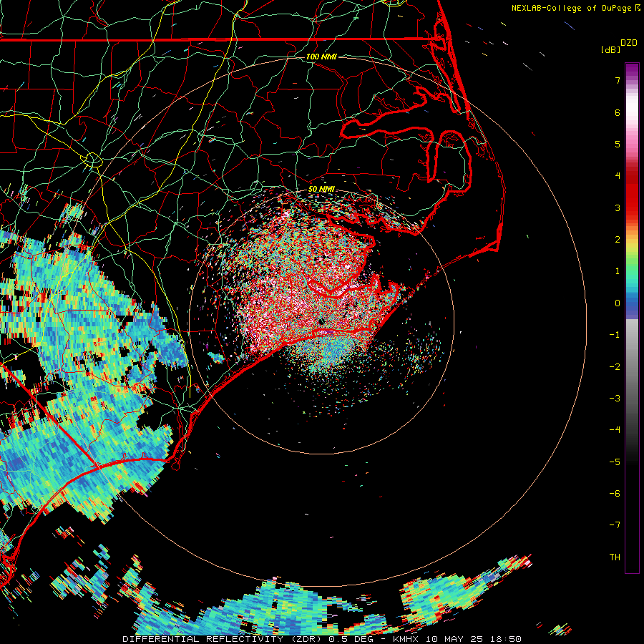
Task: Click the 2 value on the colorbar
Action: pyautogui.click(x=618, y=240)
